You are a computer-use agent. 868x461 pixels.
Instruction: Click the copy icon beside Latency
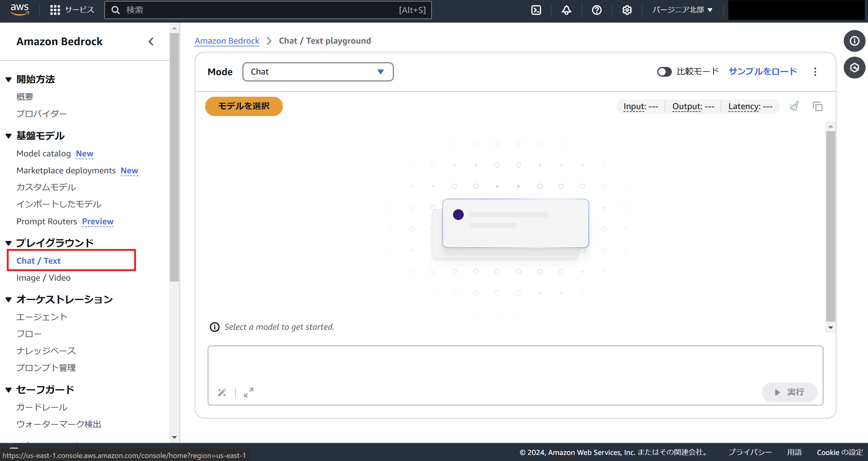pos(817,106)
